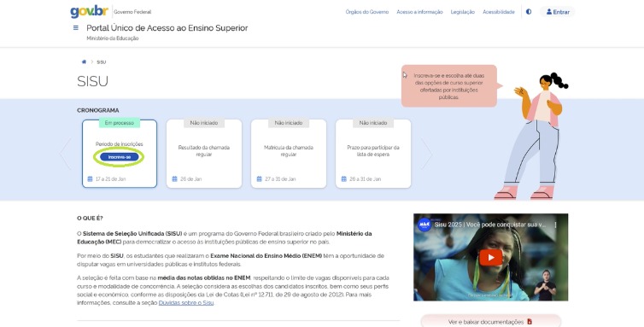
Task: Click the next arrow of the cronograma carousel
Action: coord(426,154)
